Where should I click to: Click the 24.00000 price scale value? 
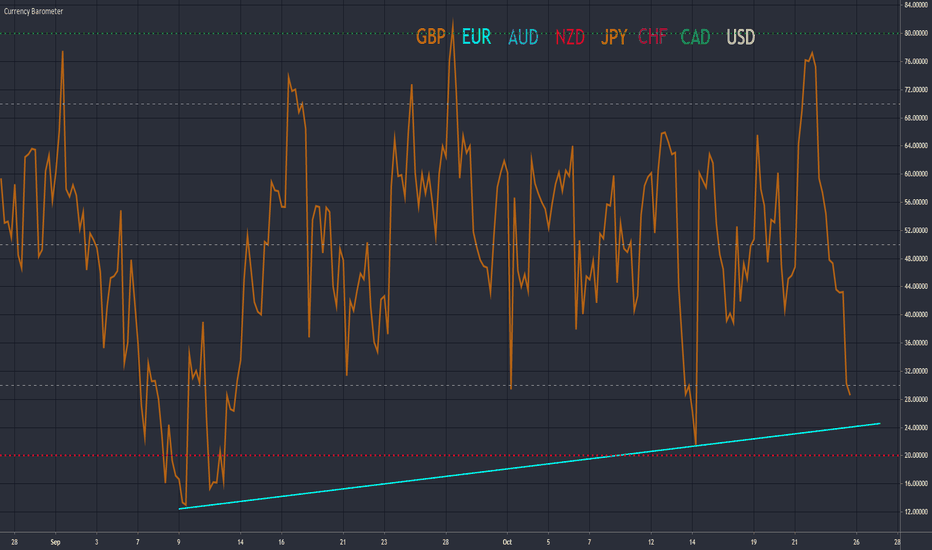[x=916, y=428]
